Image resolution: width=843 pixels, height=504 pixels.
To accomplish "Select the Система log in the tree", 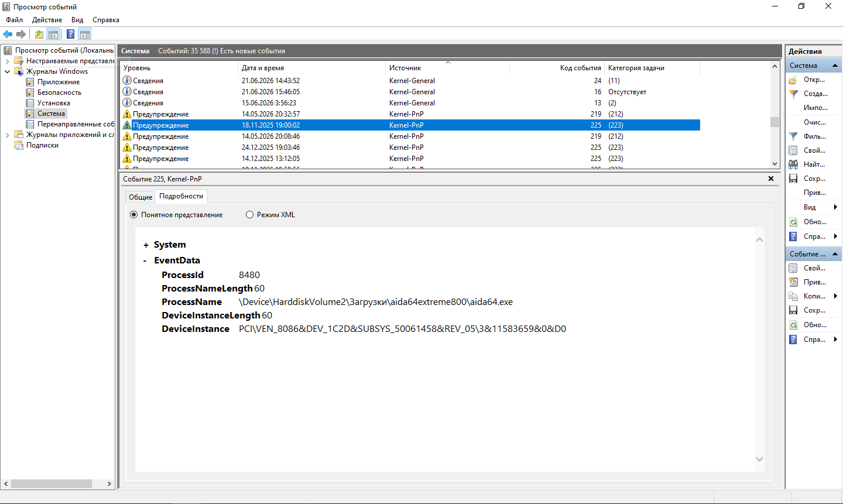I will pos(51,114).
